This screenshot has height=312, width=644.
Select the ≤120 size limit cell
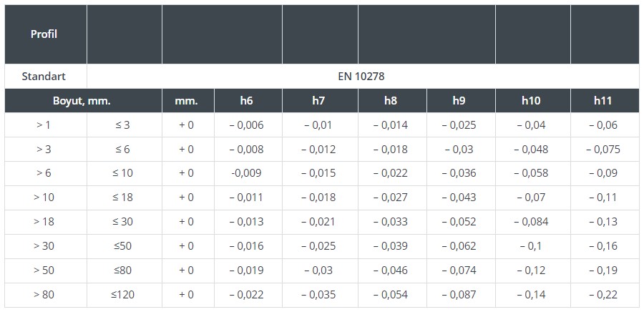coord(124,295)
